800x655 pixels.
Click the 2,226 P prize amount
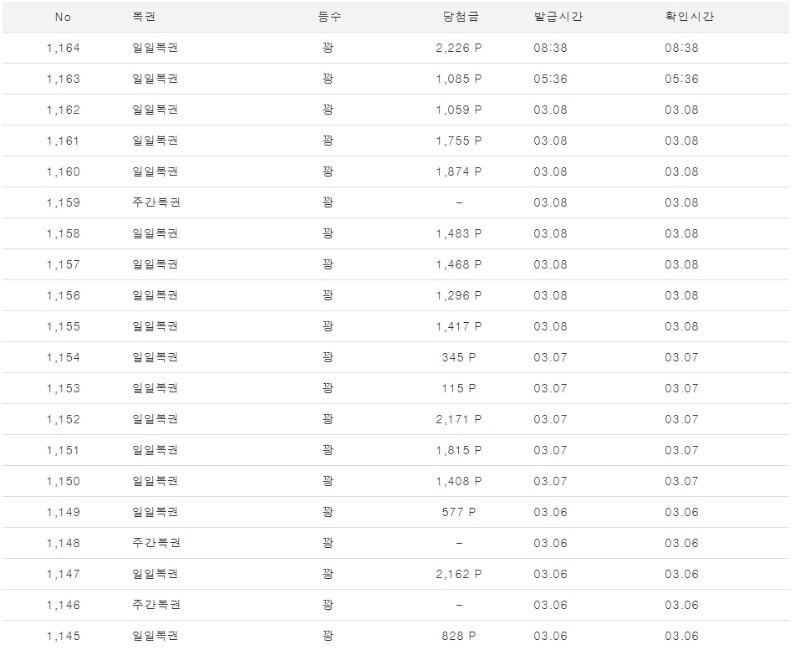(459, 48)
